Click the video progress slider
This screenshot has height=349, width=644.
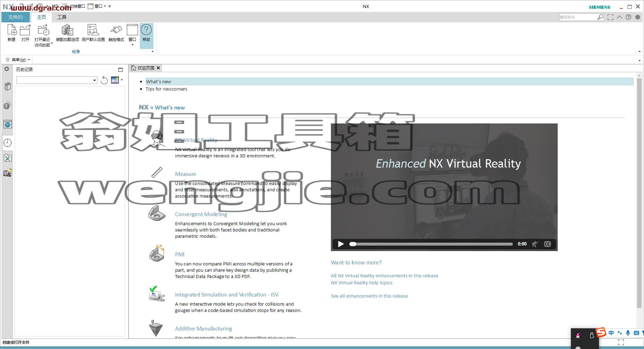coord(433,244)
